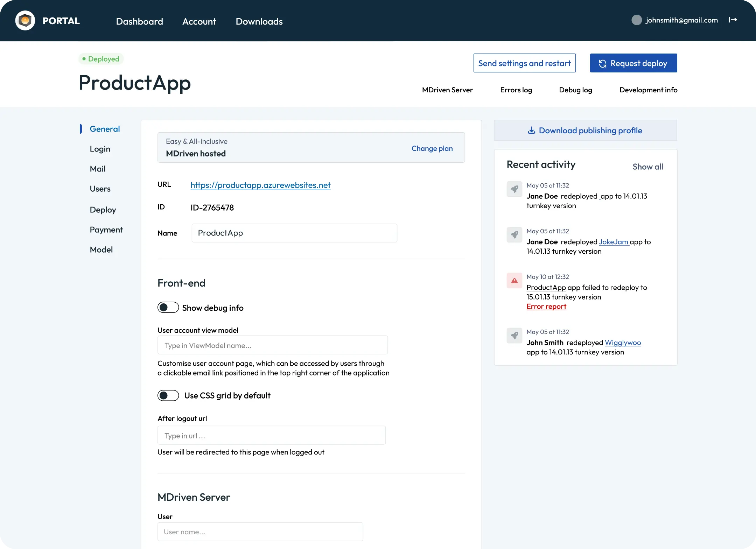Click refresh icon in Request deploy button
The height and width of the screenshot is (549, 756).
603,64
